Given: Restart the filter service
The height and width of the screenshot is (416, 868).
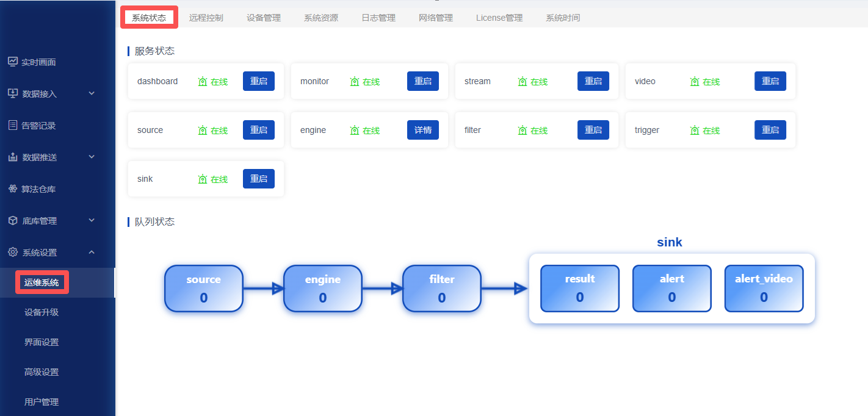Looking at the screenshot, I should (593, 130).
